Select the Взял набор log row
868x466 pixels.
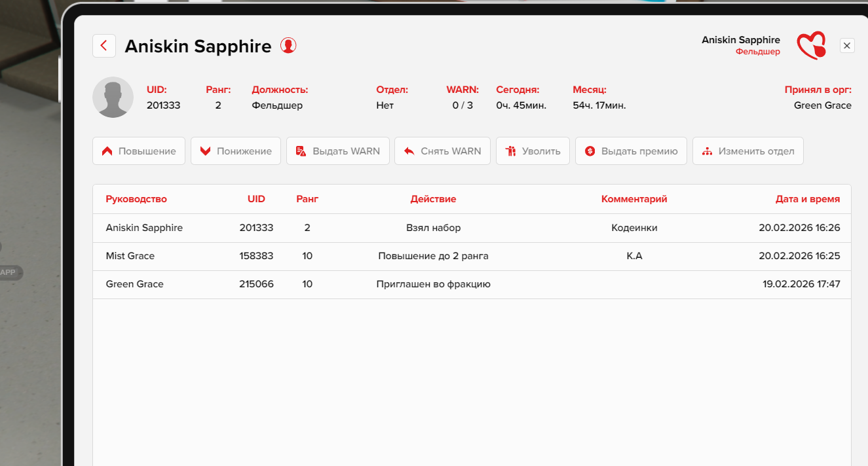click(x=433, y=228)
